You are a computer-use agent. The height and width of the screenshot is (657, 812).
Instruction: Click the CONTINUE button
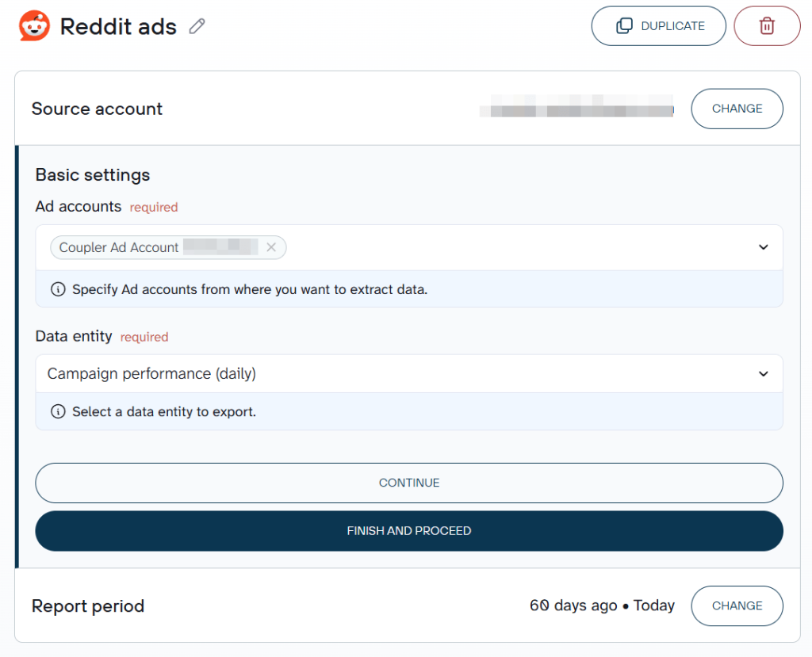(408, 483)
